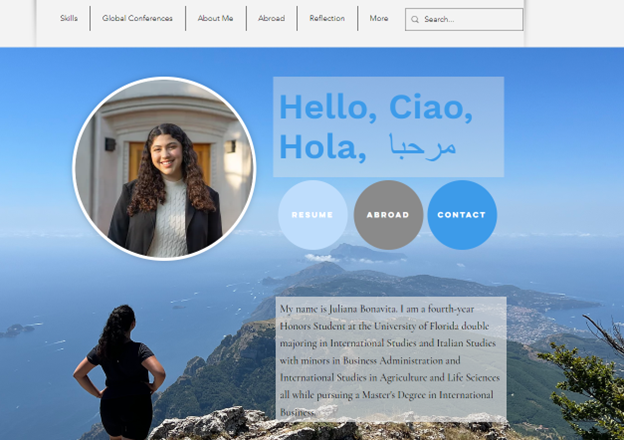
Task: Click the small island at left sea
Action: (17, 330)
